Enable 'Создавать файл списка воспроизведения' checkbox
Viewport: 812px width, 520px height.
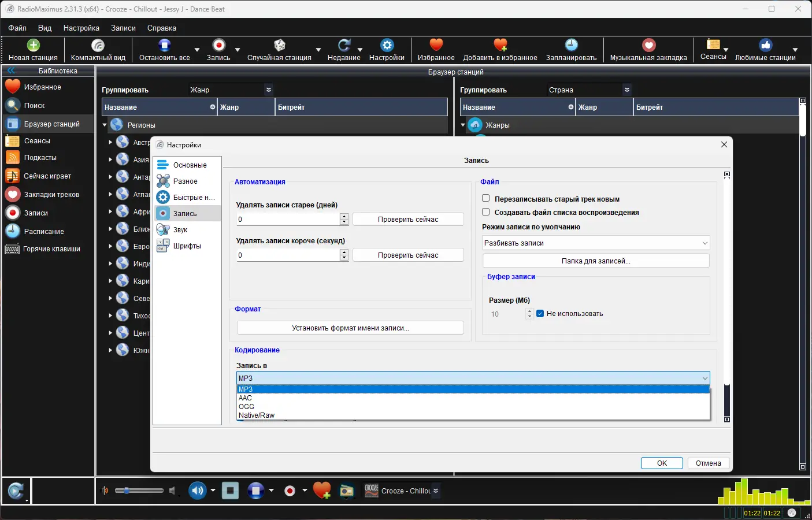point(486,212)
